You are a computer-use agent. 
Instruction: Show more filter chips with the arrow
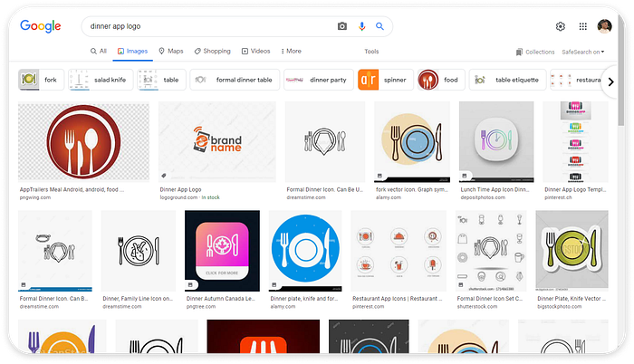click(610, 81)
